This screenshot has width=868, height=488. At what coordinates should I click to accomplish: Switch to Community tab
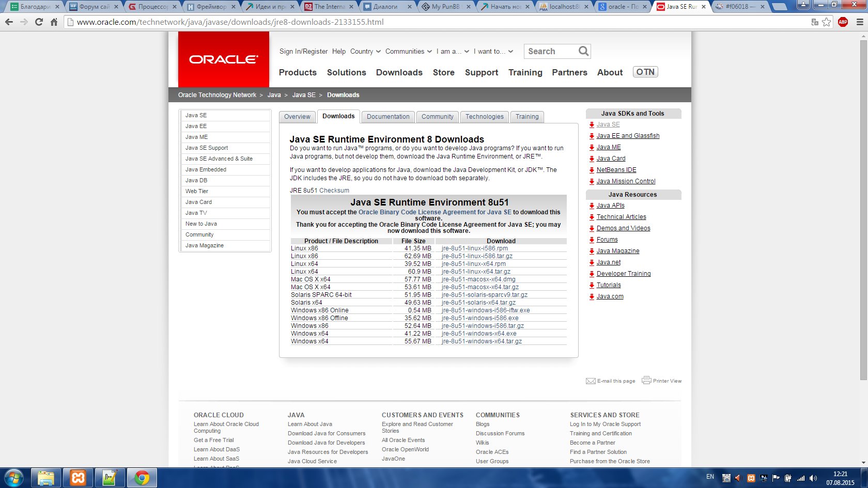[x=437, y=117]
